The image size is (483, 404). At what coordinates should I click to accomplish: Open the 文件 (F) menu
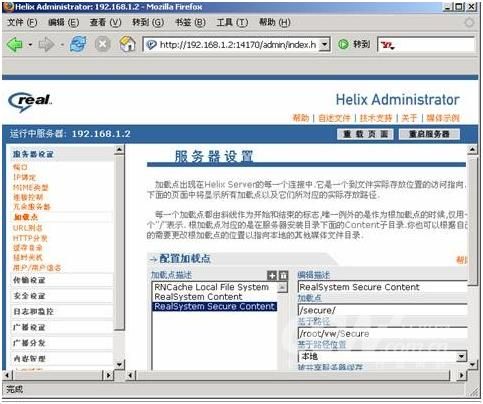click(x=22, y=22)
